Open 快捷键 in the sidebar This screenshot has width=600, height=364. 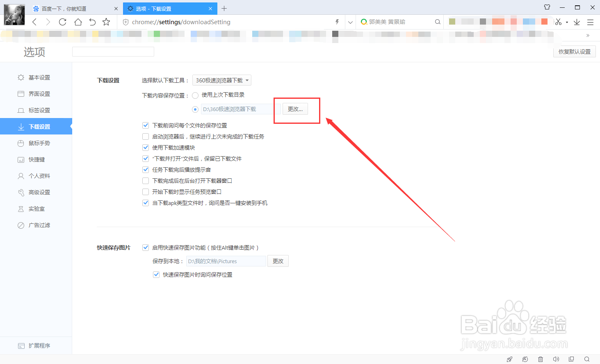point(36,159)
